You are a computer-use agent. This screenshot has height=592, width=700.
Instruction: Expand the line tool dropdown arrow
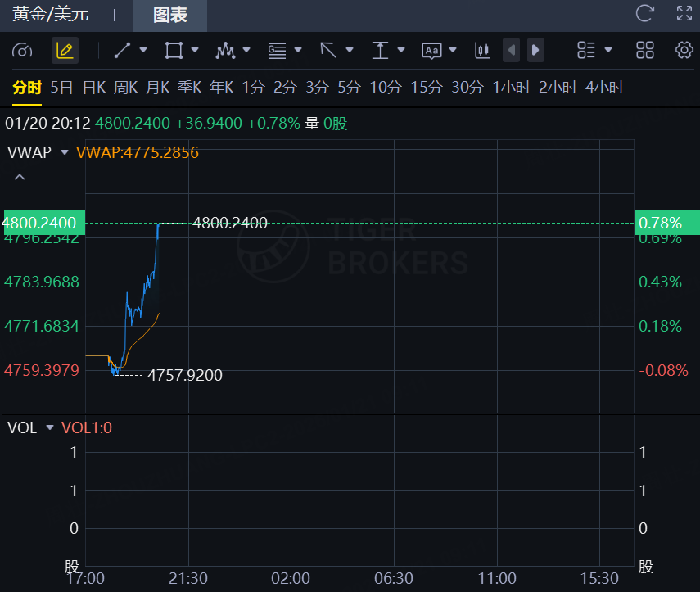click(143, 51)
